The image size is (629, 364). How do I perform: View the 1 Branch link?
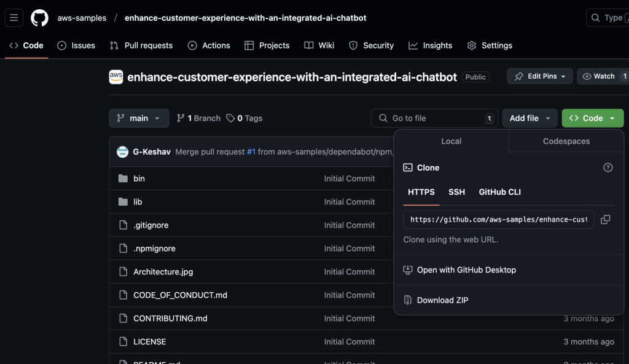(x=198, y=118)
